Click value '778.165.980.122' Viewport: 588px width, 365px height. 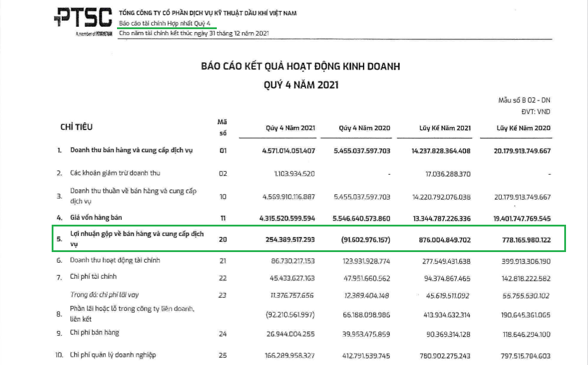(x=526, y=240)
